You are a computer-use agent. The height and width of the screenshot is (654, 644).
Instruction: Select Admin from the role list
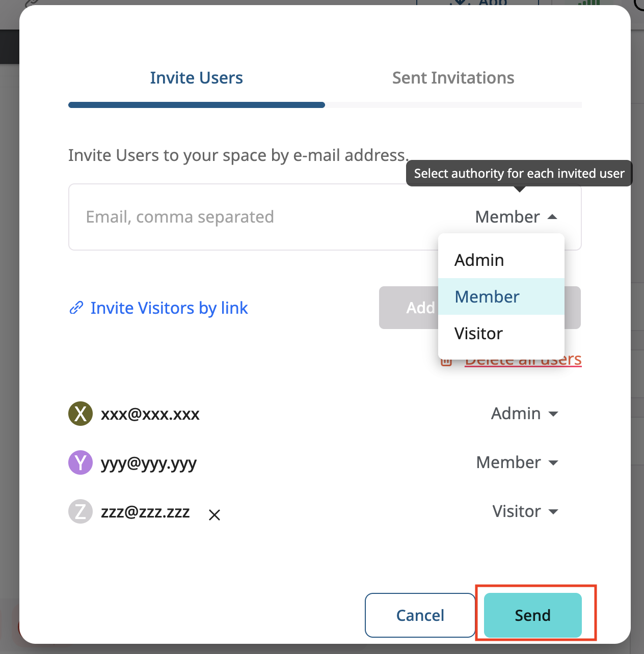point(479,260)
